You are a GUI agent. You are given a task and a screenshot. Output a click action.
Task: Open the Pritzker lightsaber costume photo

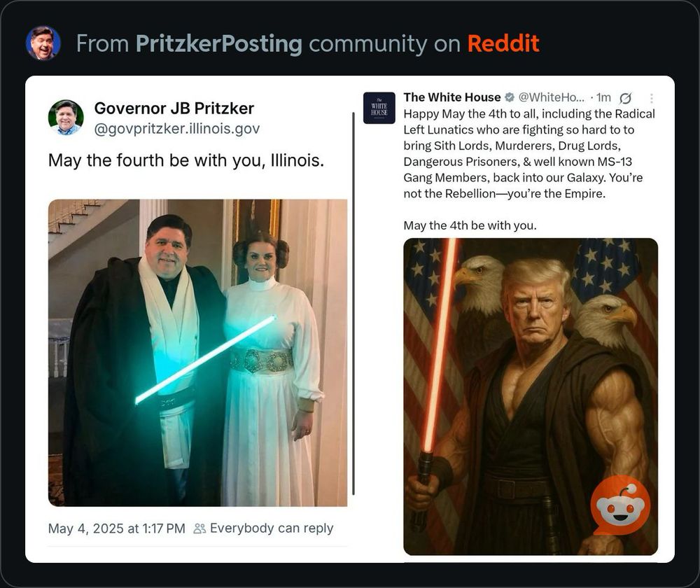point(198,353)
